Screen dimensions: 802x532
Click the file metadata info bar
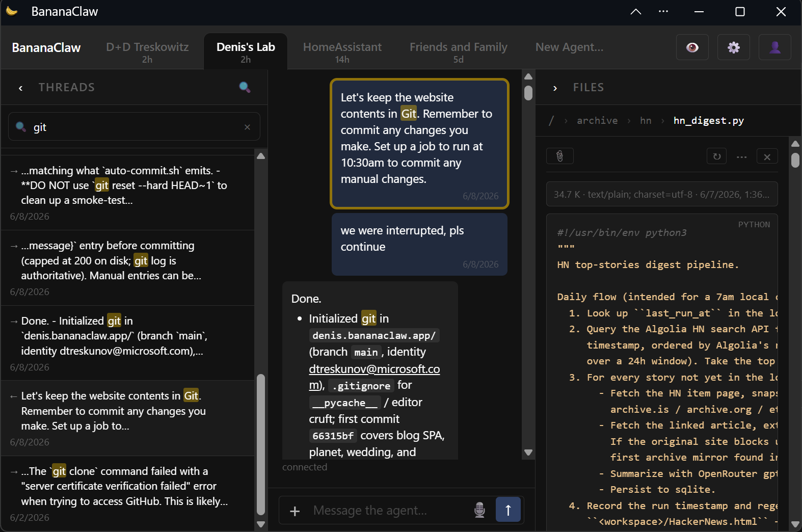pos(662,194)
